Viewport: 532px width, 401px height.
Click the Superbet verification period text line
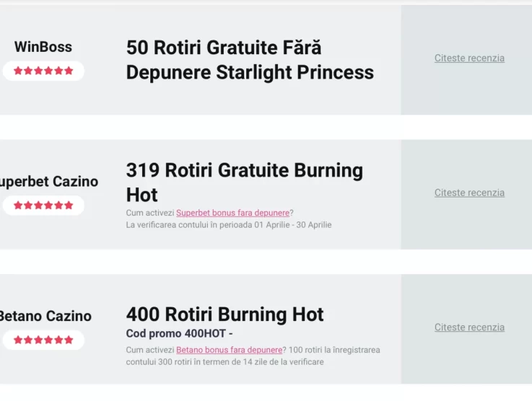pos(229,225)
